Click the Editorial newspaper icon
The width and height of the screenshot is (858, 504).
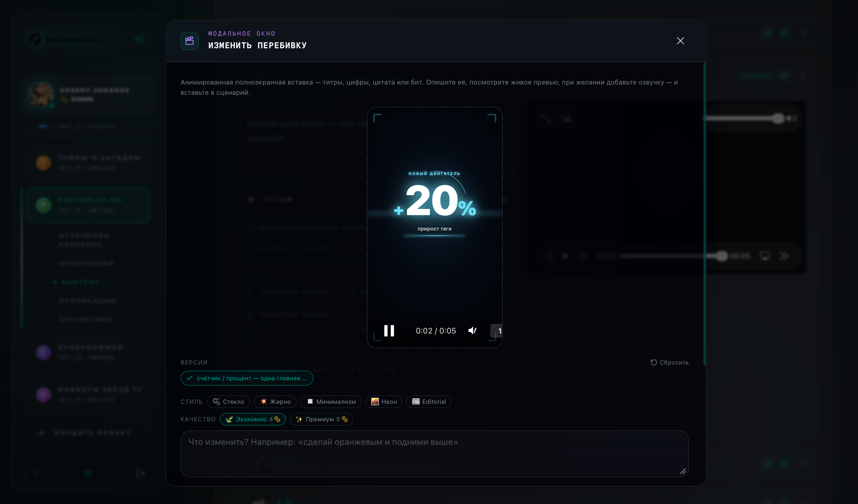[416, 402]
